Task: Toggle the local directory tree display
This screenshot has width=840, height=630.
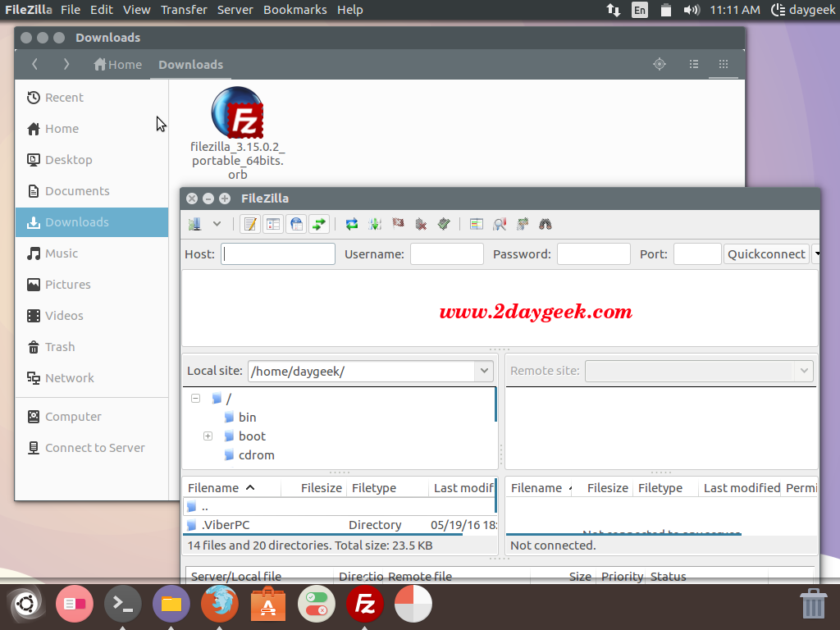Action: coord(273,225)
